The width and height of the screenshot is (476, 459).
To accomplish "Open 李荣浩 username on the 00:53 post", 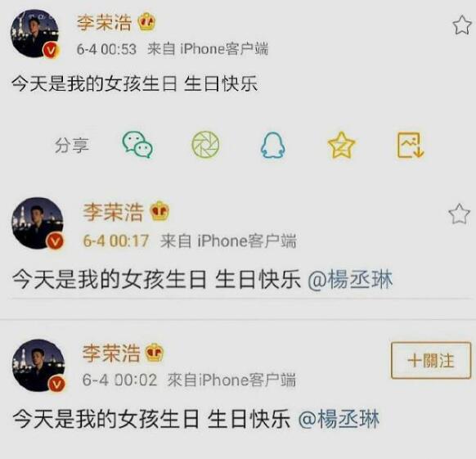I will 104,22.
